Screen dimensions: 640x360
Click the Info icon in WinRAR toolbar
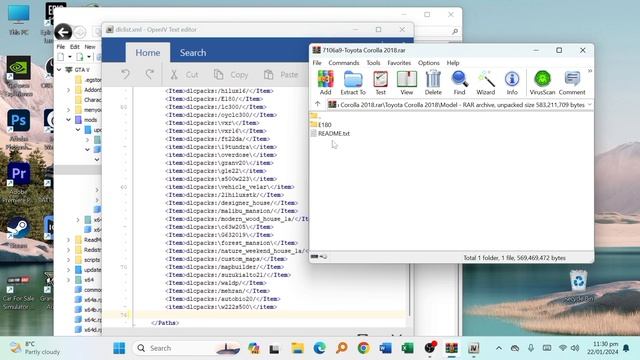pos(512,82)
